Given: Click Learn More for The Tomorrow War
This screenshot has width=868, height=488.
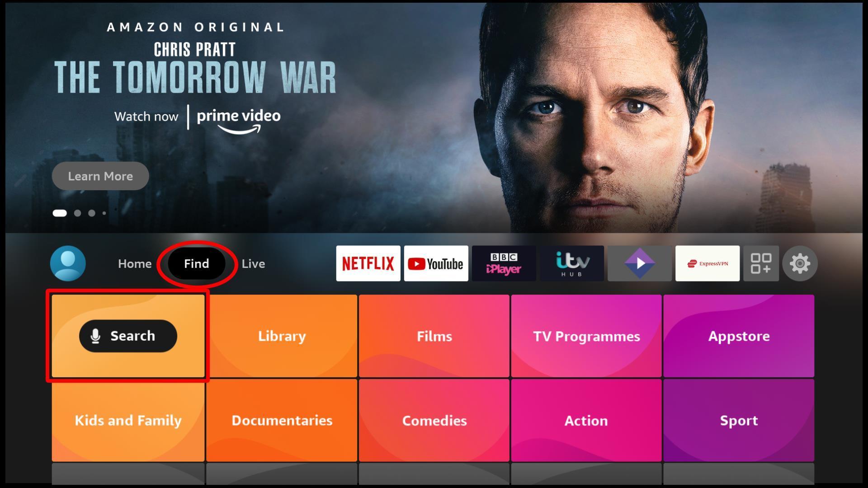Looking at the screenshot, I should 100,176.
